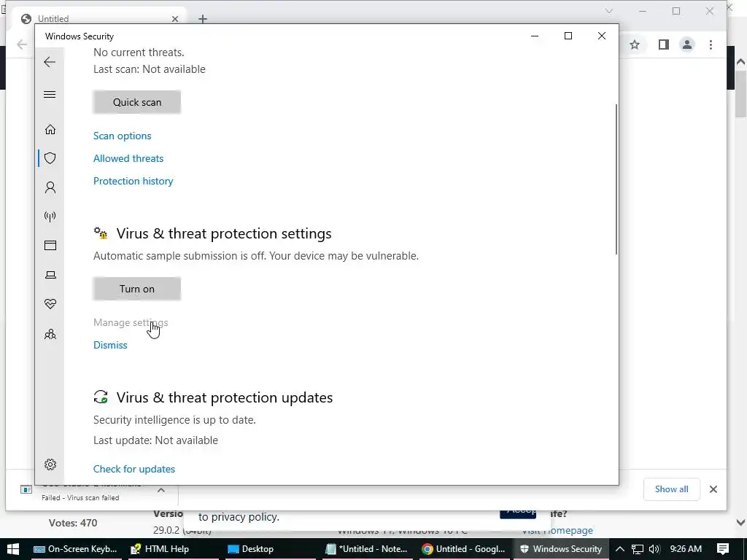
Task: Close the Chrome downloads bar
Action: [x=713, y=489]
